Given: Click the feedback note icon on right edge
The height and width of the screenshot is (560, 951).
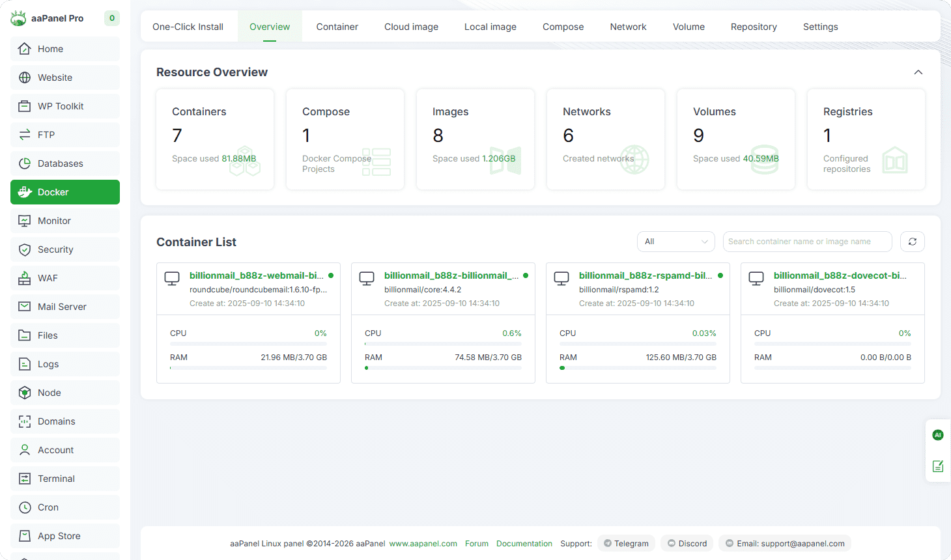Looking at the screenshot, I should click(x=937, y=466).
